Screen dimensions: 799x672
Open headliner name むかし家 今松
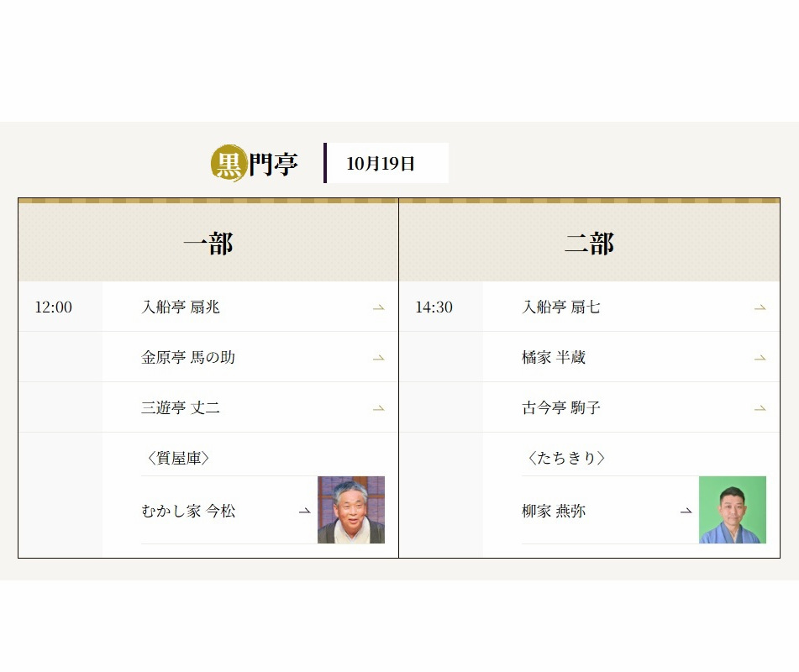(x=188, y=511)
